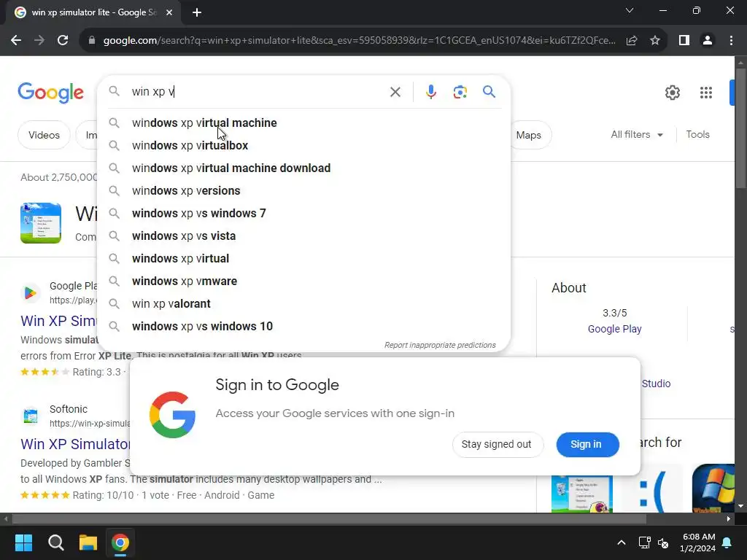Choose suggestion win xp valorant

pos(303,304)
